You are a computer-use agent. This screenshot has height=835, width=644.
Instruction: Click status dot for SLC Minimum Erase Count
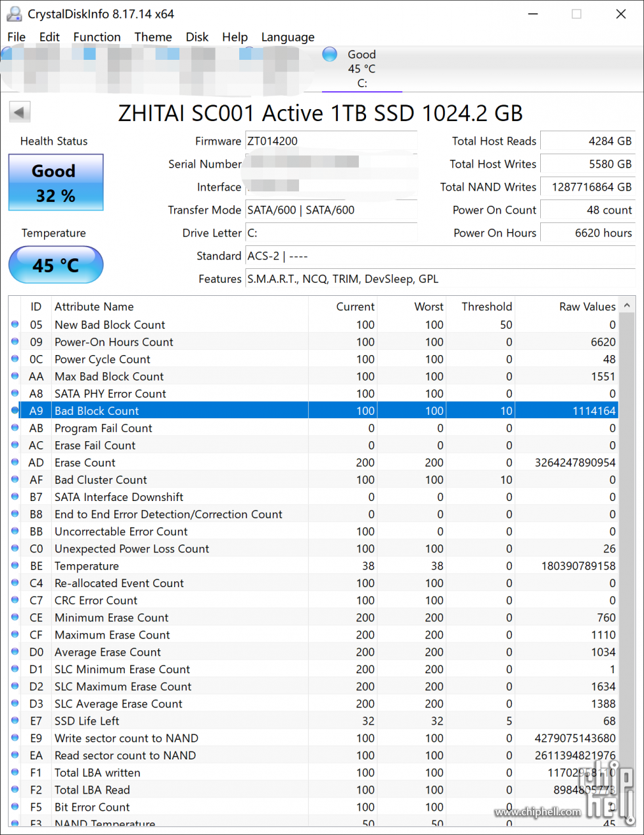click(x=15, y=669)
